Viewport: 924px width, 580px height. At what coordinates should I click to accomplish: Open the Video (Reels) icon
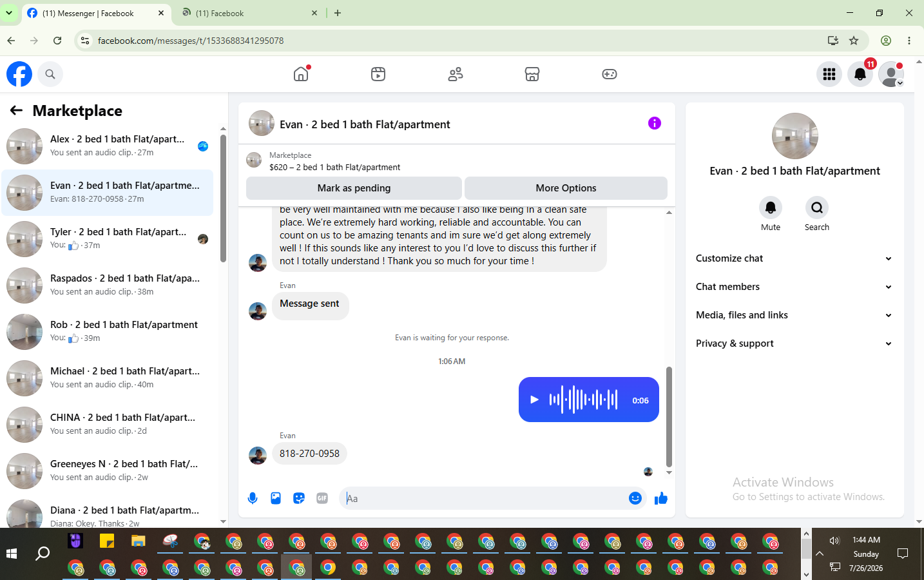[378, 74]
